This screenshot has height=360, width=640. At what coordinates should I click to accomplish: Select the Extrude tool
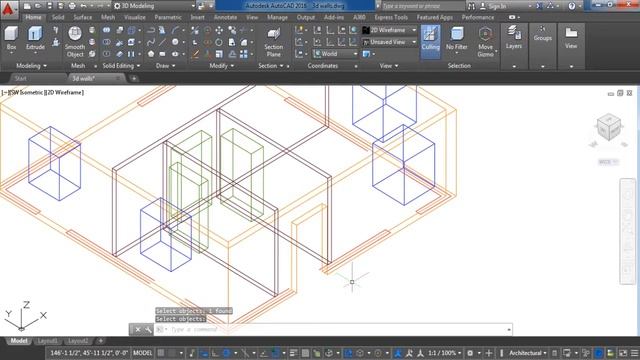[35, 39]
